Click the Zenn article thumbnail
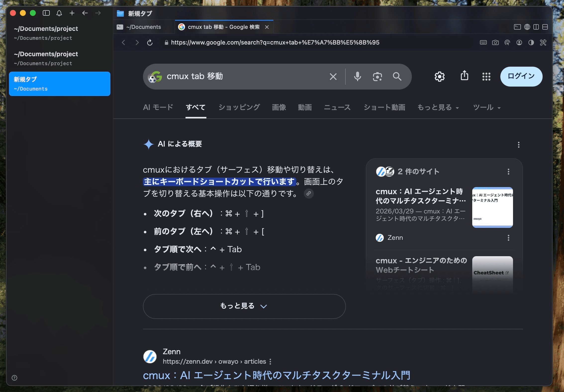564x392 pixels. click(x=492, y=207)
